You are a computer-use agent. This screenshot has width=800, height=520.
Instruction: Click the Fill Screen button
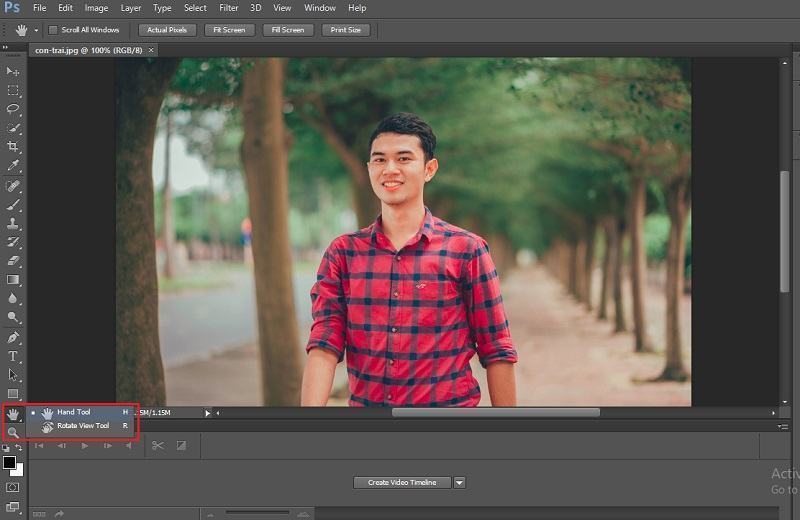tap(288, 30)
